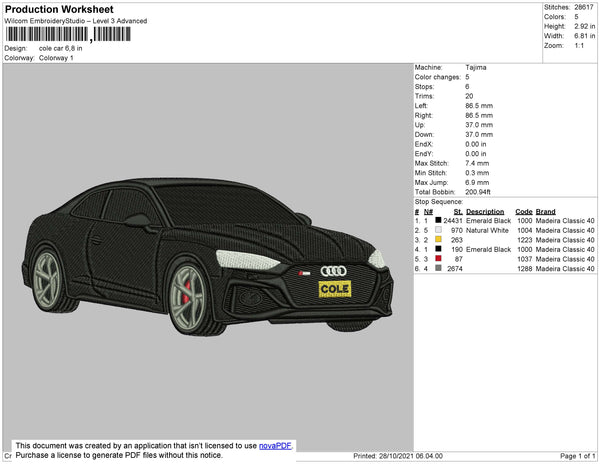Click the barcode under the worksheet title
The image size is (600, 464).
pos(46,34)
